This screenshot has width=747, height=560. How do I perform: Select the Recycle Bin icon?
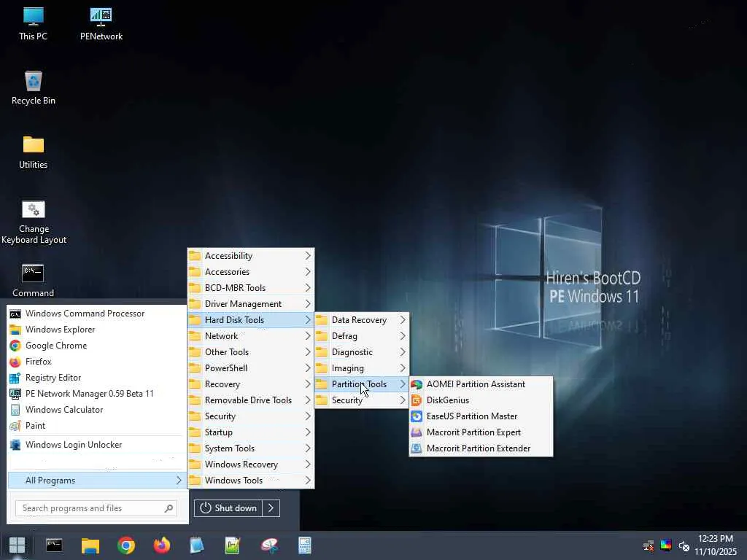pos(34,88)
